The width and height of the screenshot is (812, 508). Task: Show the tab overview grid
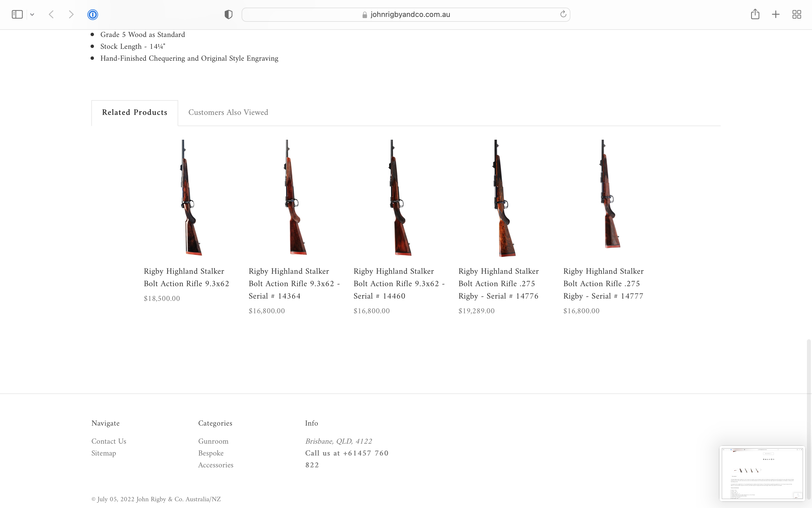point(796,14)
